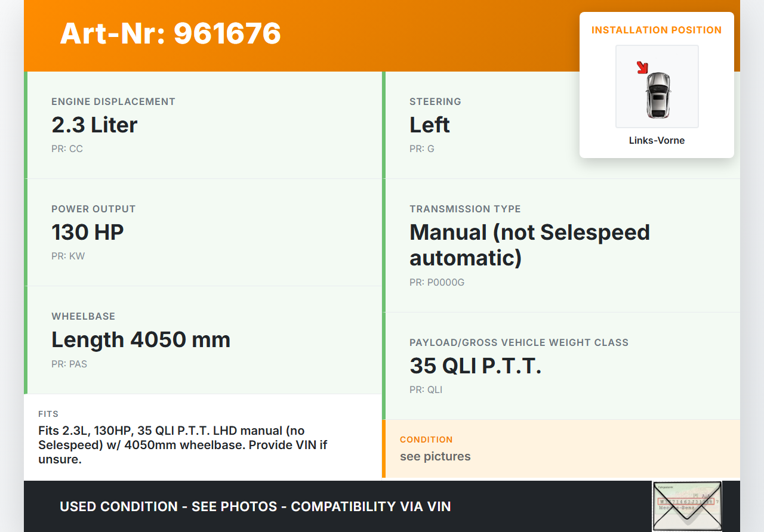Image resolution: width=764 pixels, height=532 pixels.
Task: Select the Installation Position title
Action: pyautogui.click(x=657, y=30)
